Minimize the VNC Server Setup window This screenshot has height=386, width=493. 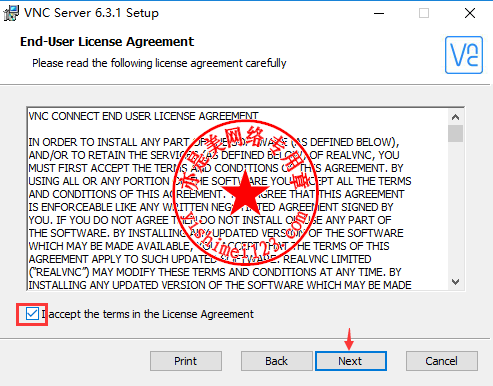[x=379, y=13]
